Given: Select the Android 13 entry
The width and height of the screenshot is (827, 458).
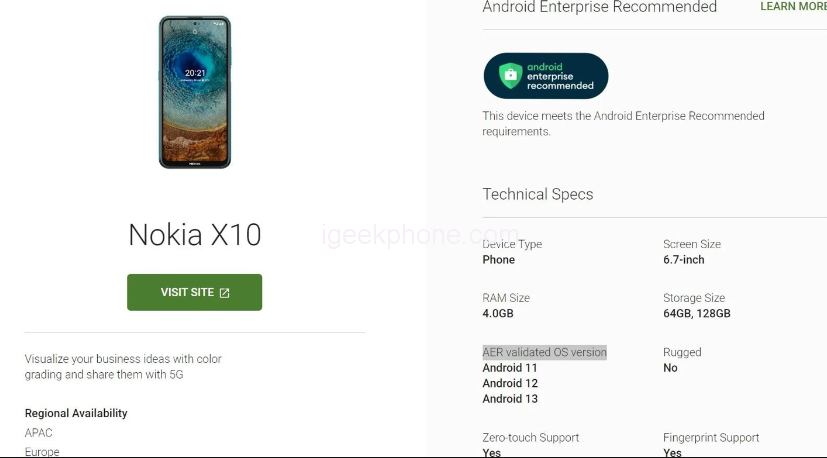Looking at the screenshot, I should point(510,399).
